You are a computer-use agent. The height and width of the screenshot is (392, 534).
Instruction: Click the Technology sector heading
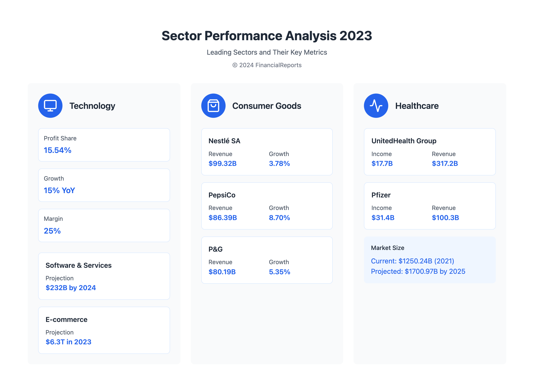point(92,106)
